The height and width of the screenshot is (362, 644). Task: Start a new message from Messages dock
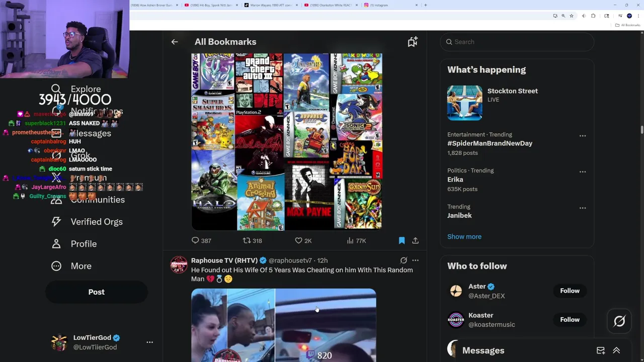click(601, 350)
